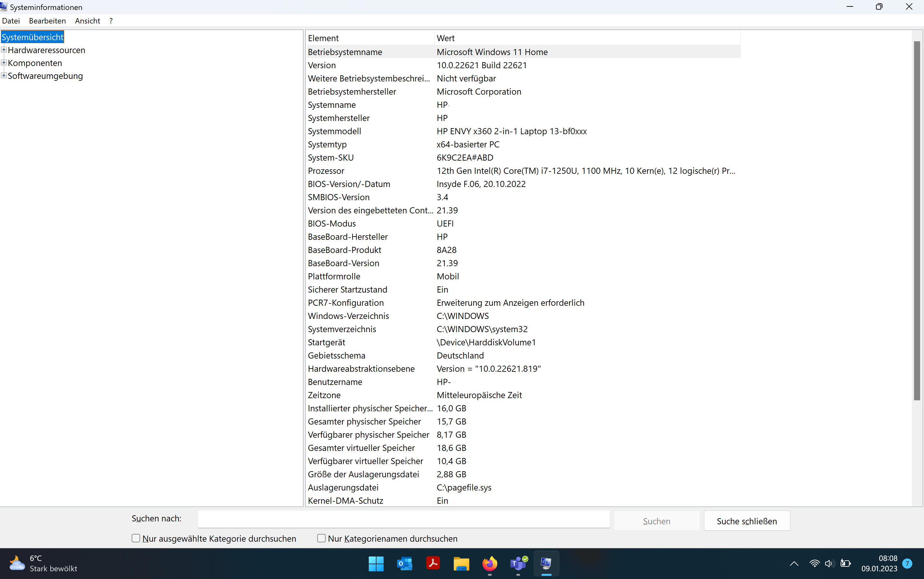This screenshot has height=579, width=924.
Task: Open File Explorer from the taskbar
Action: pyautogui.click(x=461, y=563)
